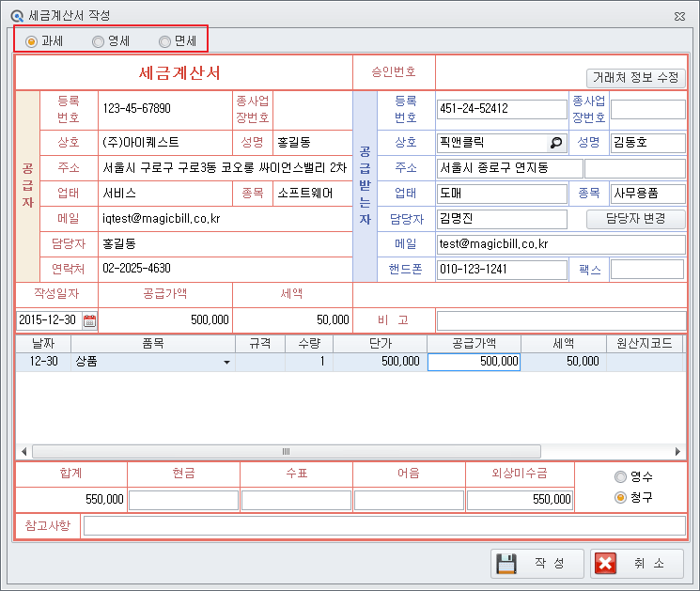
Task: Click the magnifier icon in 상호 field
Action: tap(556, 143)
